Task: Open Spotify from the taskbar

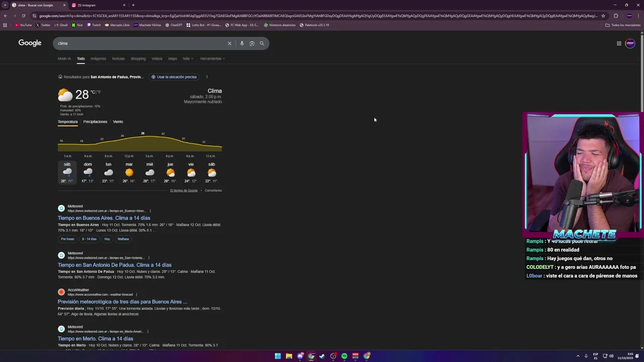Action: (344, 356)
